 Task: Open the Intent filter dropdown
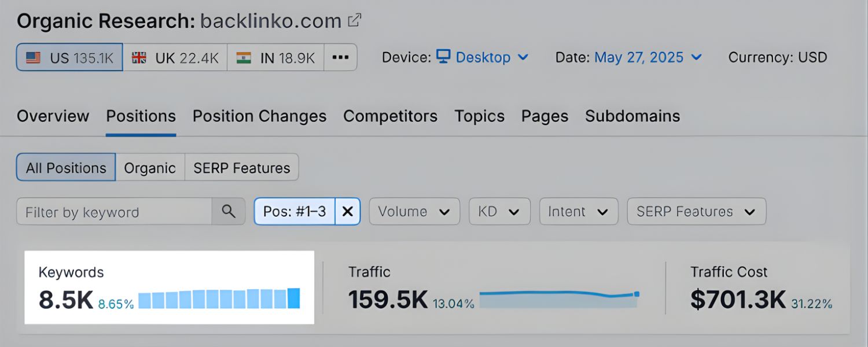578,211
